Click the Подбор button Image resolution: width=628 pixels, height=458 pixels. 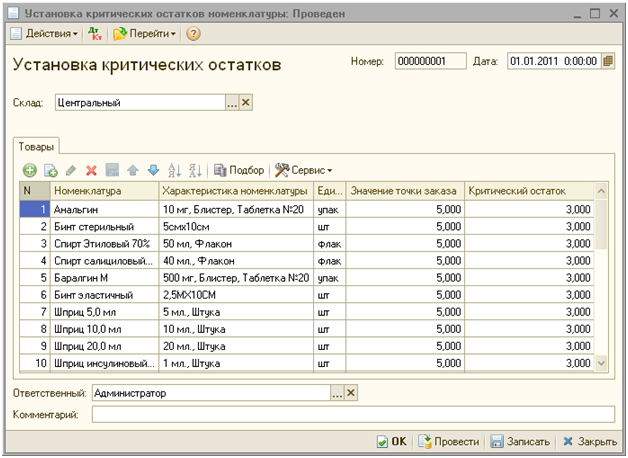click(x=240, y=171)
